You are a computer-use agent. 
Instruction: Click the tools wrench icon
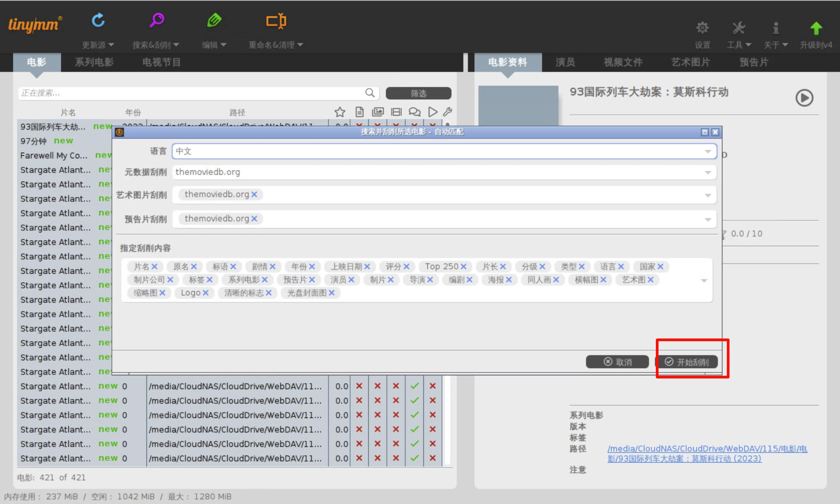click(738, 28)
